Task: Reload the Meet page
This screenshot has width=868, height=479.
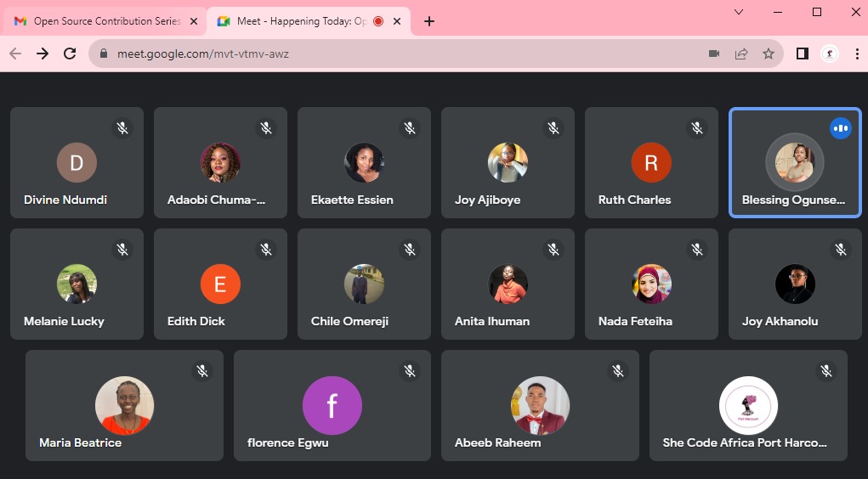Action: (70, 54)
